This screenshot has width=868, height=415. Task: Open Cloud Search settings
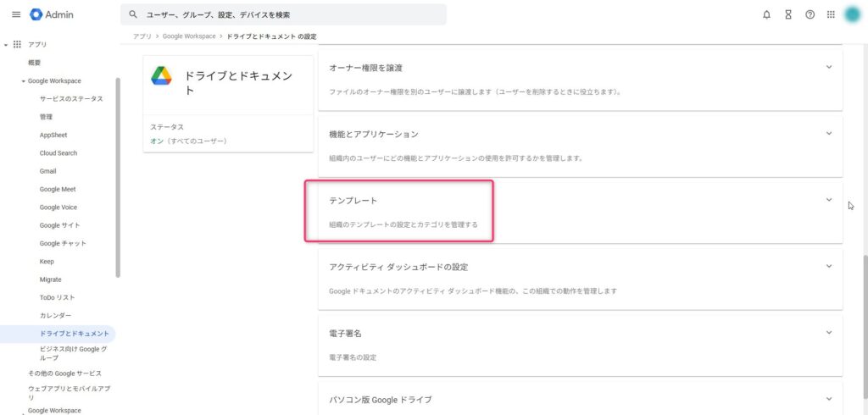tap(58, 153)
